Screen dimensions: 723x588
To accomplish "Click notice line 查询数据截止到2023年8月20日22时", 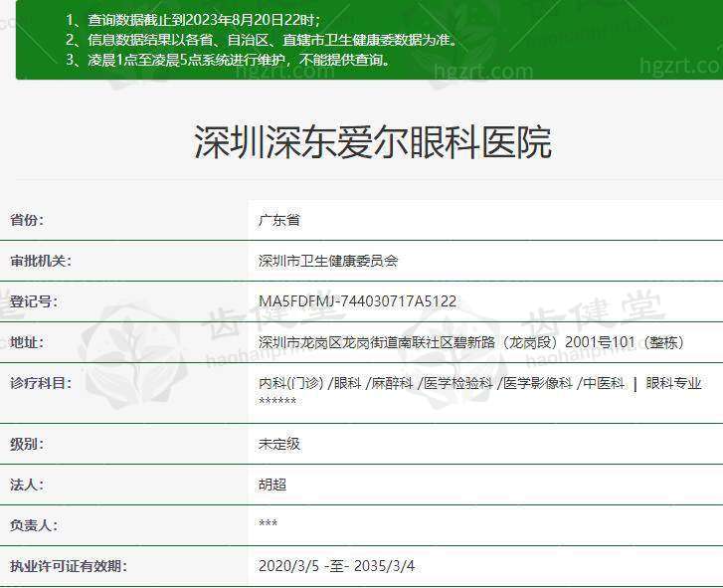I will pyautogui.click(x=192, y=20).
